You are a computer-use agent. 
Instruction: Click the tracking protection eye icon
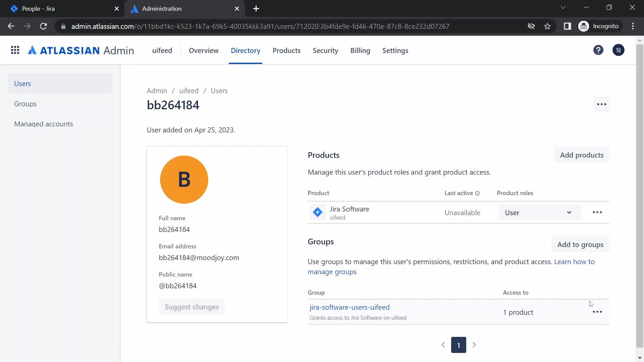pyautogui.click(x=531, y=26)
